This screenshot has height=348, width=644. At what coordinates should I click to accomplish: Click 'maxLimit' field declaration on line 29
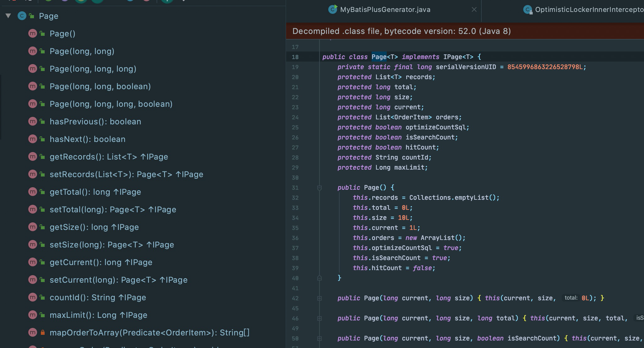click(409, 167)
